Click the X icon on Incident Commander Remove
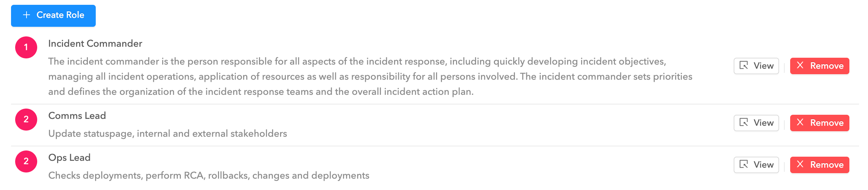 tap(800, 65)
